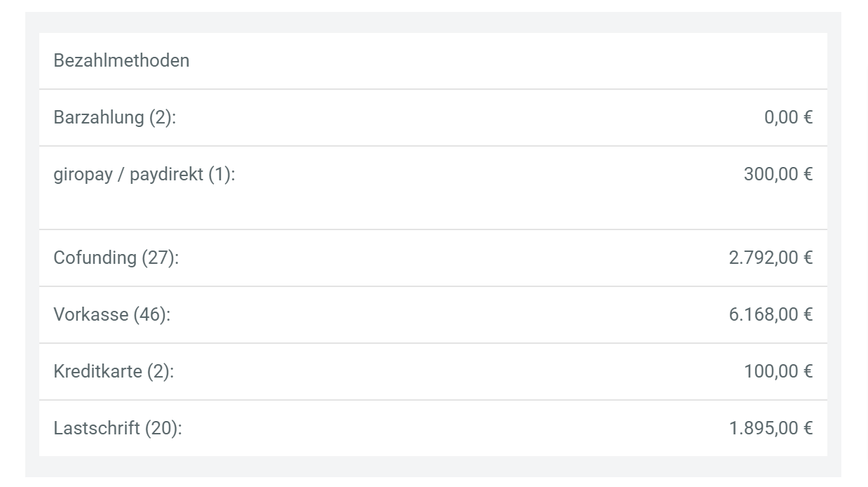Click the 2.792,00 € Cofunding amount
Viewport: 868px width, 487px height.
click(x=771, y=258)
